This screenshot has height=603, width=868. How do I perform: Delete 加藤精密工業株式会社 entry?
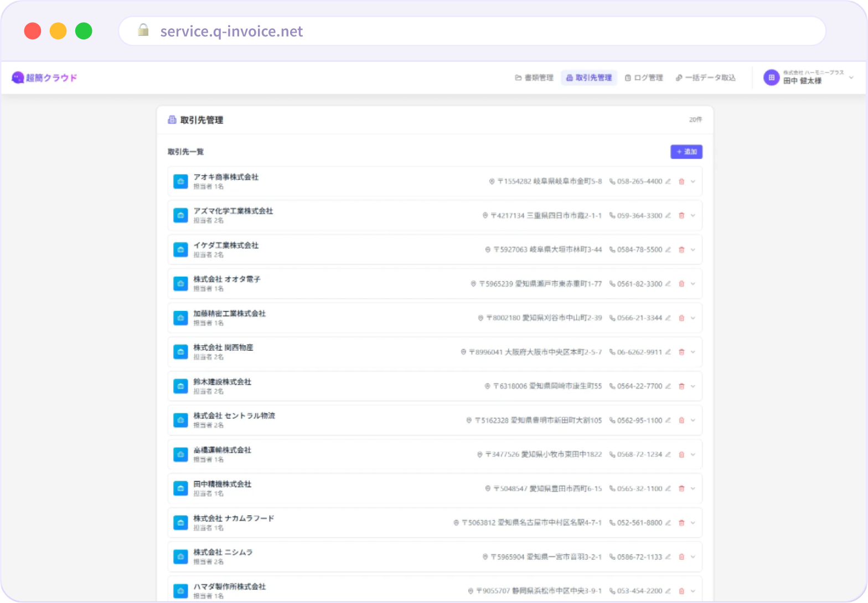(681, 318)
